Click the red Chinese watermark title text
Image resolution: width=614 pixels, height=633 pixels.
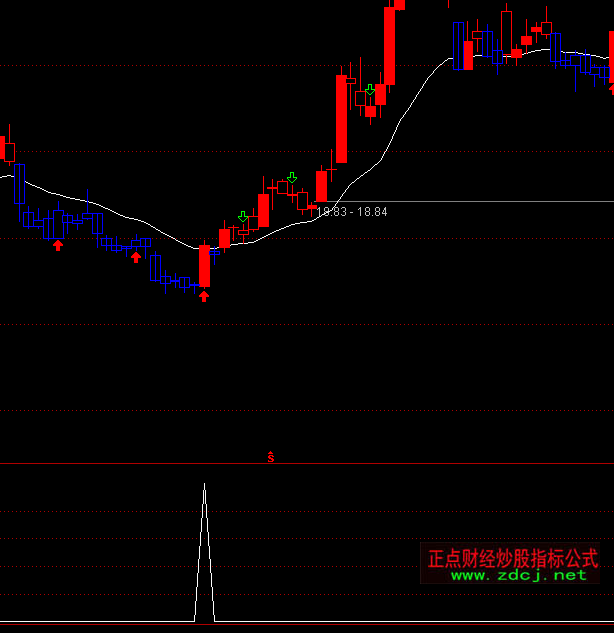coord(512,557)
